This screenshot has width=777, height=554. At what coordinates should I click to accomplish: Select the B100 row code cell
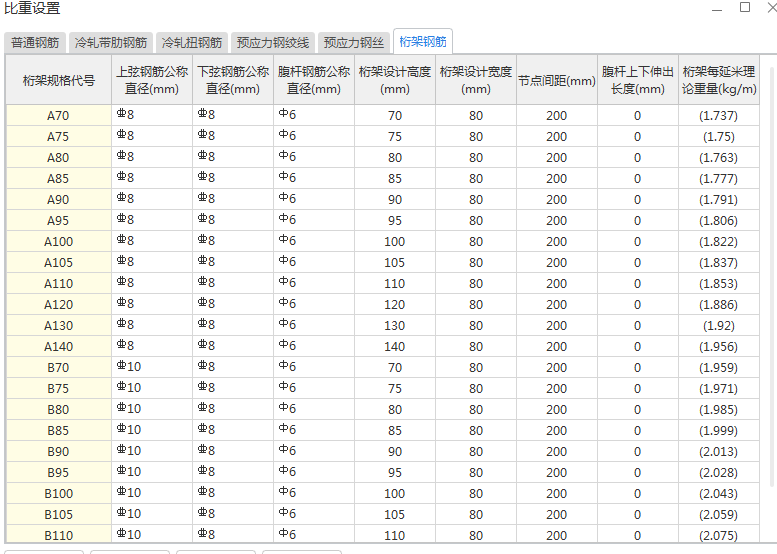tap(58, 494)
